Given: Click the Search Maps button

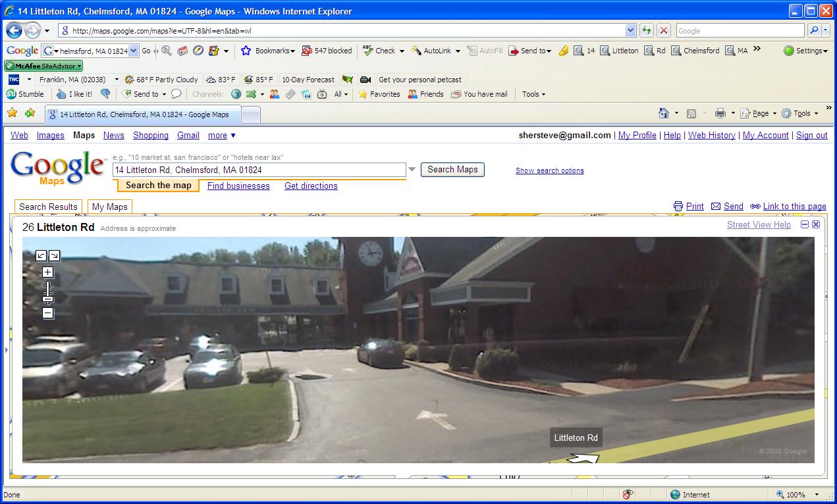Looking at the screenshot, I should point(452,170).
